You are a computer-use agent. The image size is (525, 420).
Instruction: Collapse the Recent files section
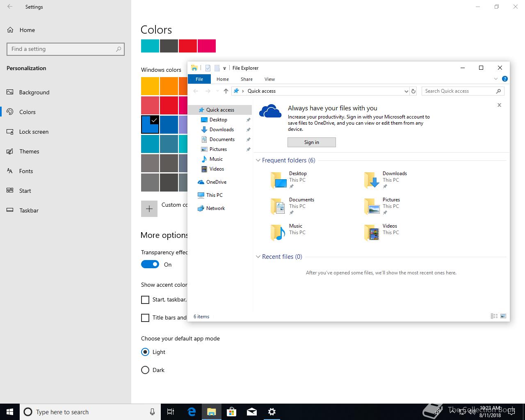pos(258,257)
